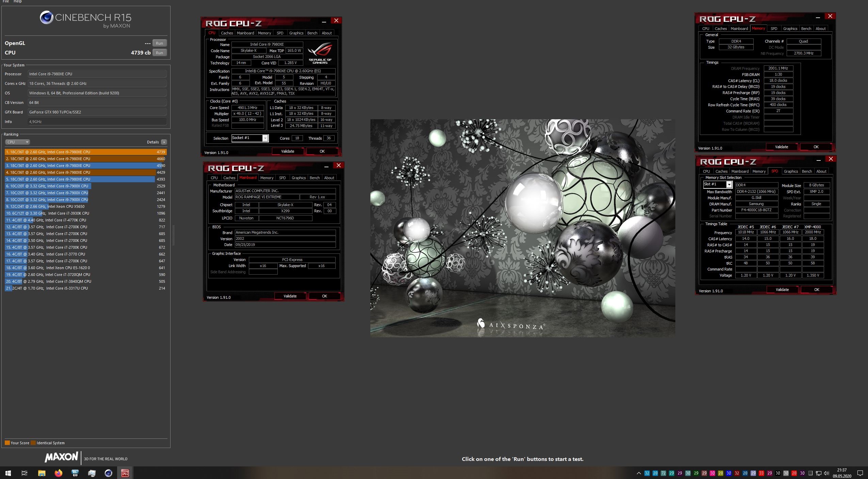868x479 pixels.
Task: Show hidden system tray icons
Action: 639,473
